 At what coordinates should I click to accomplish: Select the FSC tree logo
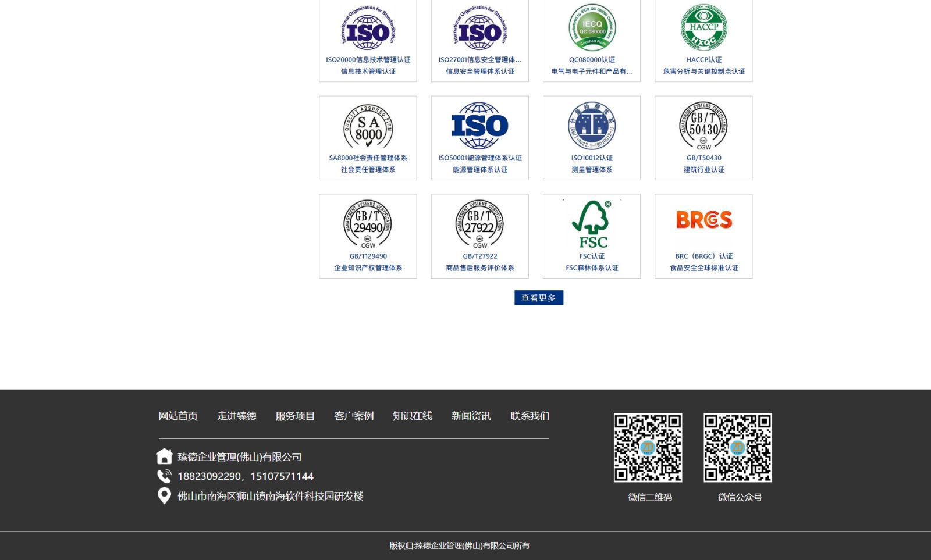pyautogui.click(x=592, y=224)
